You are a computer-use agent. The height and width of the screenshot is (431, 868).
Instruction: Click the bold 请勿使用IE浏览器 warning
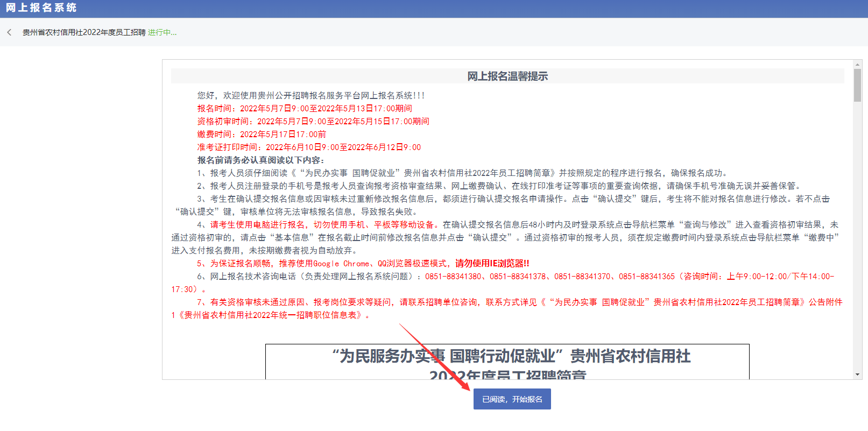click(492, 264)
